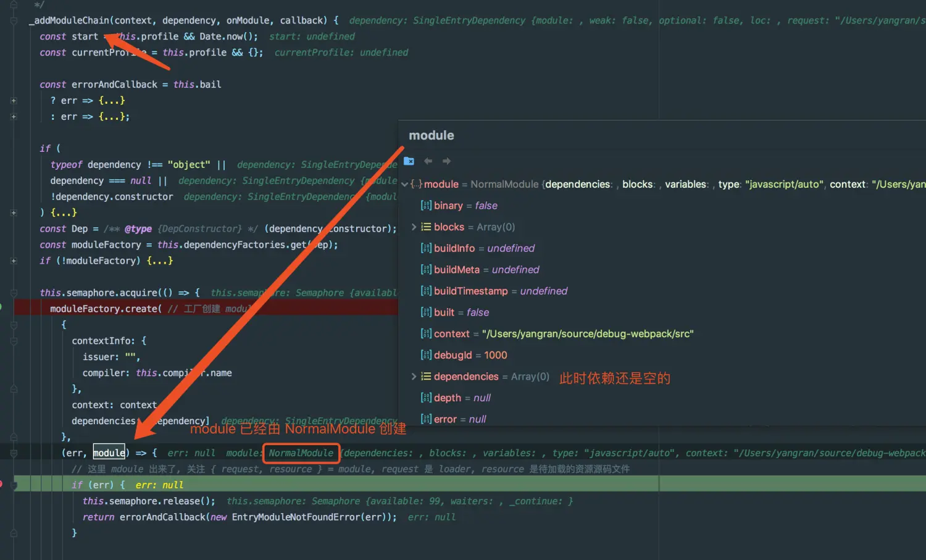This screenshot has height=560, width=926.
Task: Click the field icon next to debugId
Action: pyautogui.click(x=426, y=355)
